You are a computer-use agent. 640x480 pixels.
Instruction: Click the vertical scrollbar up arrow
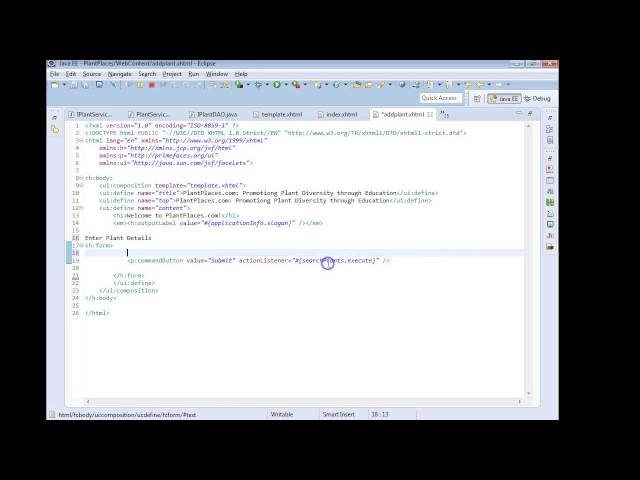tap(529, 126)
